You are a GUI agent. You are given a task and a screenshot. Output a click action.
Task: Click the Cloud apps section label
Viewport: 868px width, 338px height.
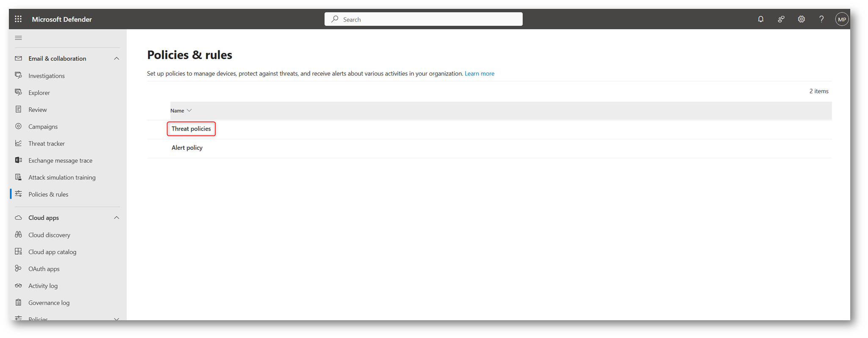[x=44, y=217]
